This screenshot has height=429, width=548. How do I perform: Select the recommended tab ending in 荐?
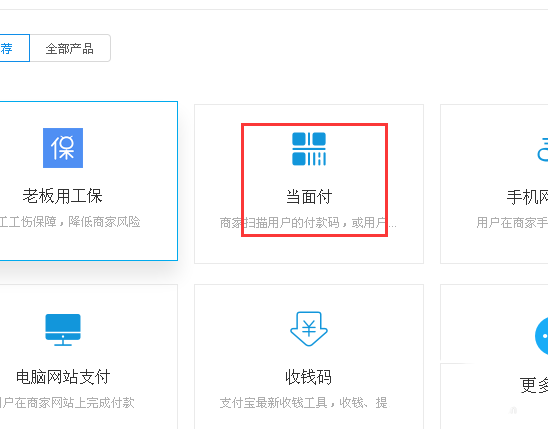point(14,48)
